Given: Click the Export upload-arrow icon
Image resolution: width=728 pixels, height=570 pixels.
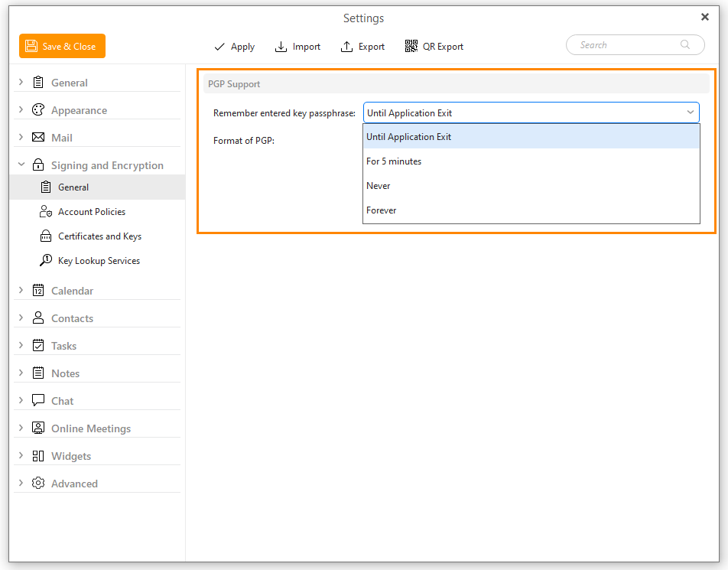Looking at the screenshot, I should (347, 47).
